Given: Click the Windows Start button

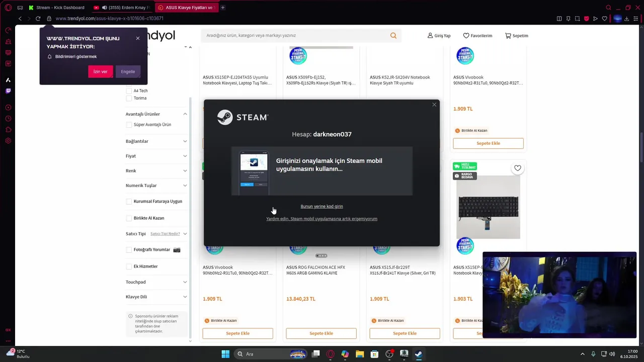Looking at the screenshot, I should [x=225, y=354].
